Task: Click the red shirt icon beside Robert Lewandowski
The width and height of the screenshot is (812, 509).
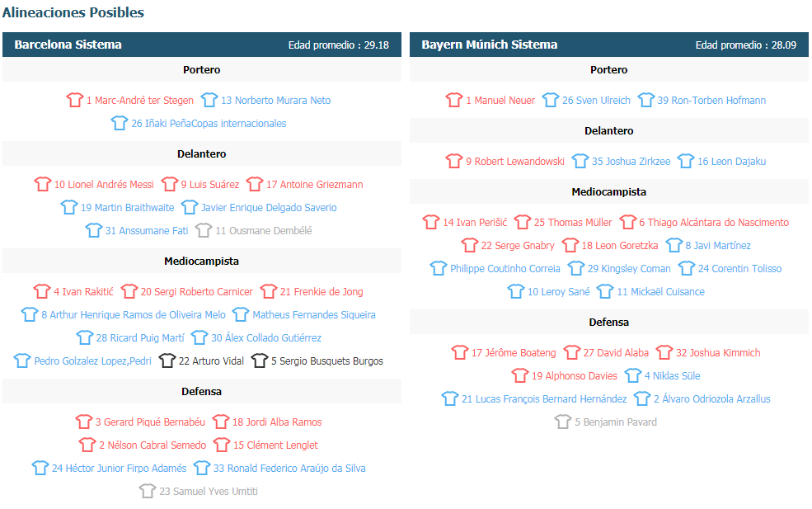Action: [453, 161]
